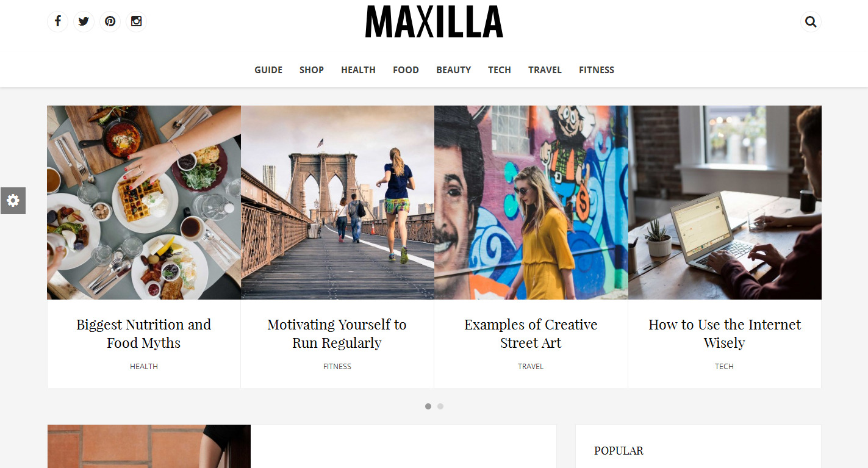868x468 pixels.
Task: Open the Pinterest social icon
Action: pyautogui.click(x=110, y=21)
